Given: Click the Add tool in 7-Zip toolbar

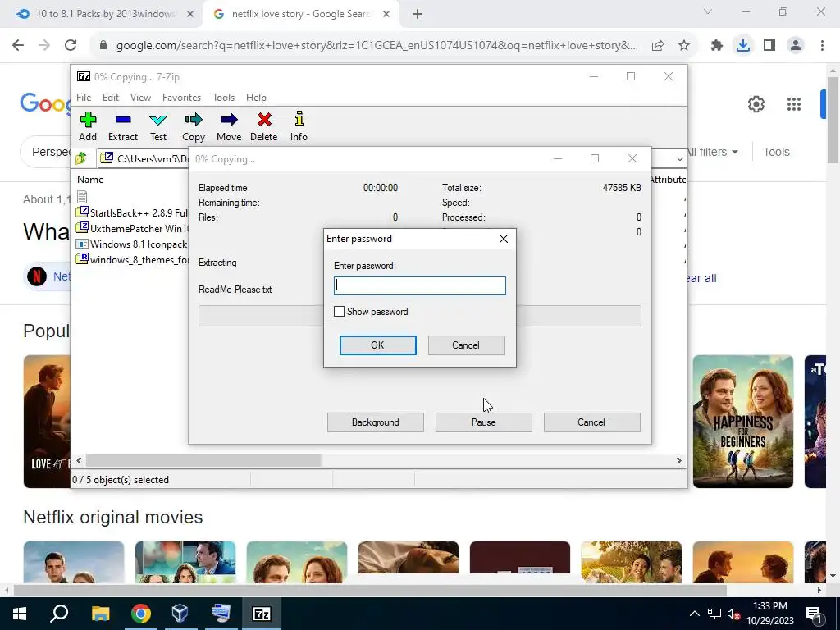Looking at the screenshot, I should tap(88, 127).
